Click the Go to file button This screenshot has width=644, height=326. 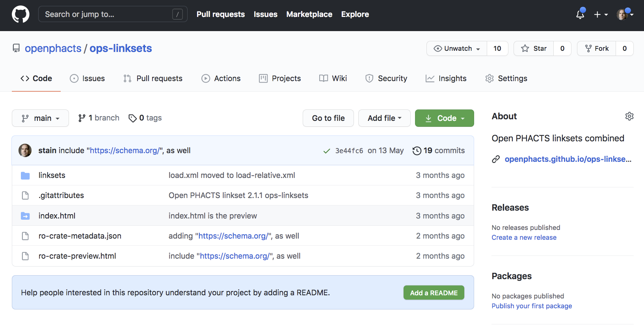click(328, 118)
